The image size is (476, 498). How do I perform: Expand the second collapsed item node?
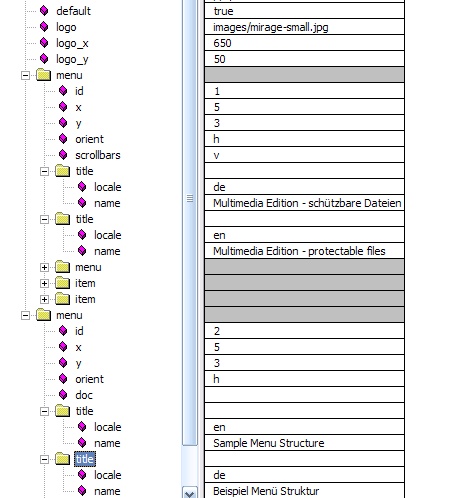coord(44,299)
